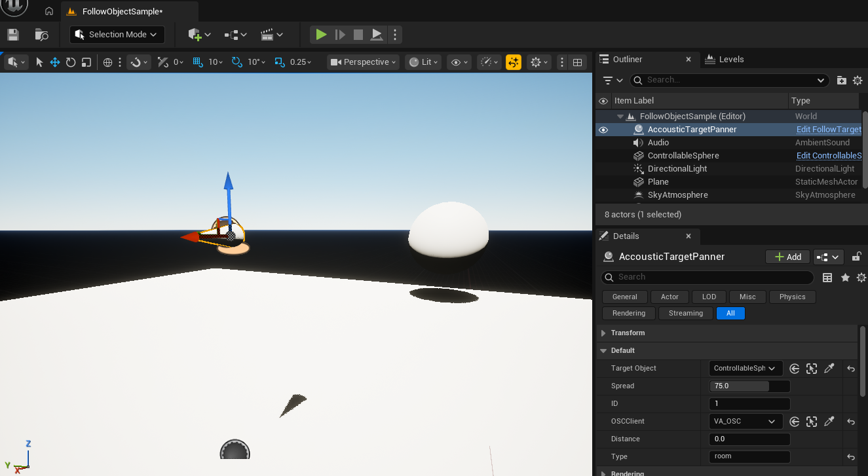The height and width of the screenshot is (476, 868).
Task: Open play mode options menu
Action: pos(395,35)
